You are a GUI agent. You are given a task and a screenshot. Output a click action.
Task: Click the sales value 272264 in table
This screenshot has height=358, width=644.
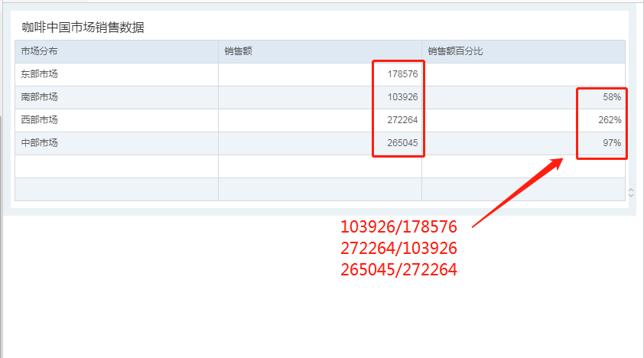[x=402, y=120]
